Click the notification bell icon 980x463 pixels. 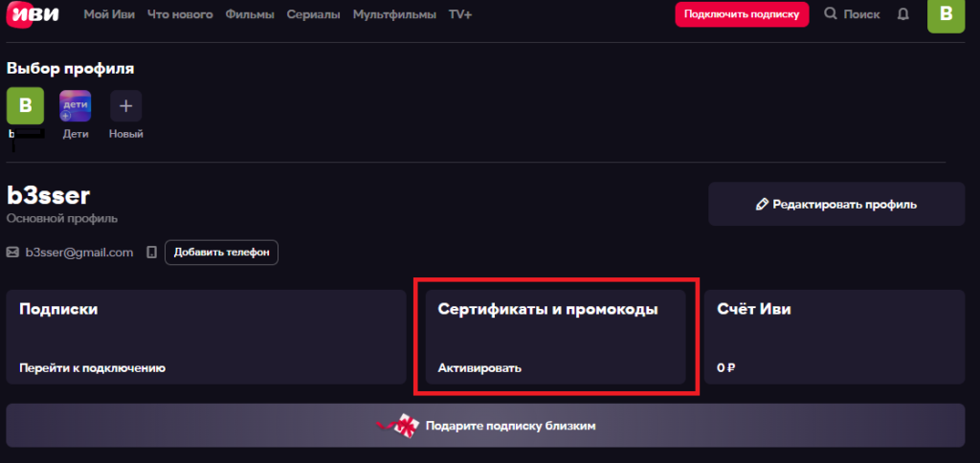(x=902, y=14)
